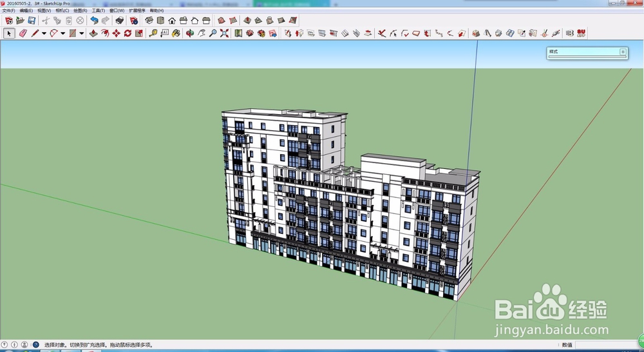This screenshot has height=352, width=644.
Task: Switch to Iso view icon
Action: point(149,21)
